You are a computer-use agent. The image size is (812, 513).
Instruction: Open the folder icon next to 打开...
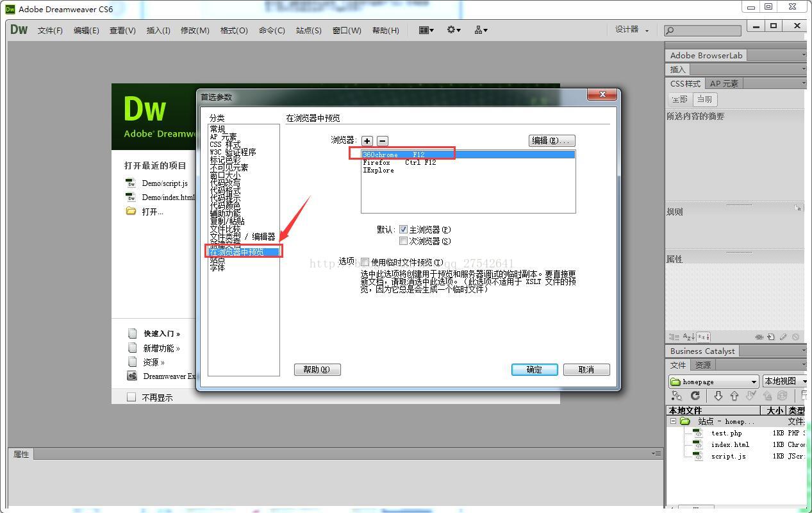click(x=131, y=211)
